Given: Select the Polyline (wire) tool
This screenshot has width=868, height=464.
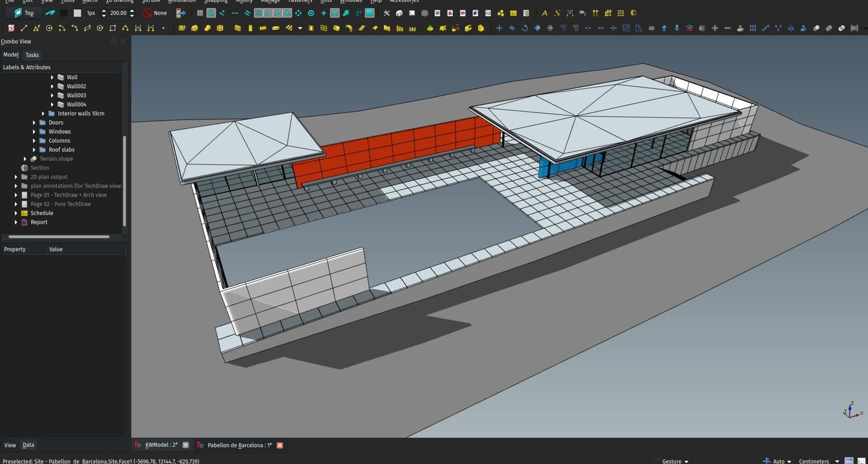Looking at the screenshot, I should point(37,28).
